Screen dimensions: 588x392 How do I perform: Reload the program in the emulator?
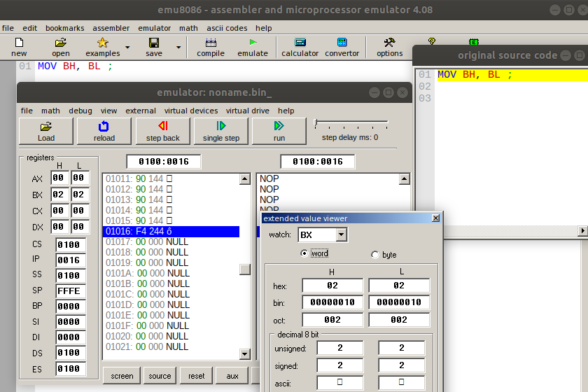(104, 131)
